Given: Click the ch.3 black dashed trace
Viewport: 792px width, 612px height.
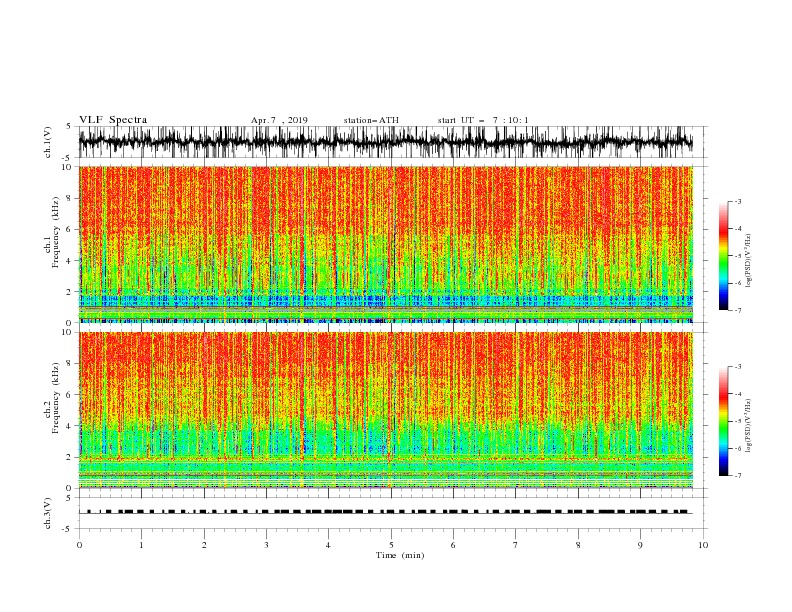Looking at the screenshot, I should (x=385, y=512).
